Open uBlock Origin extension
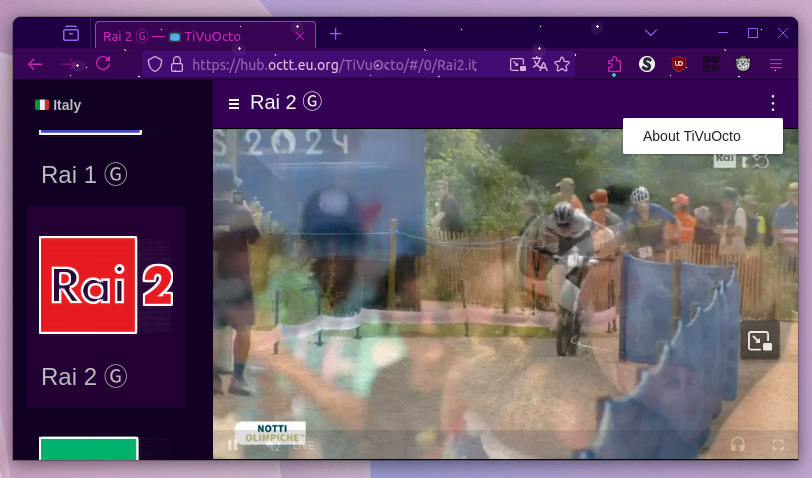 pos(679,64)
